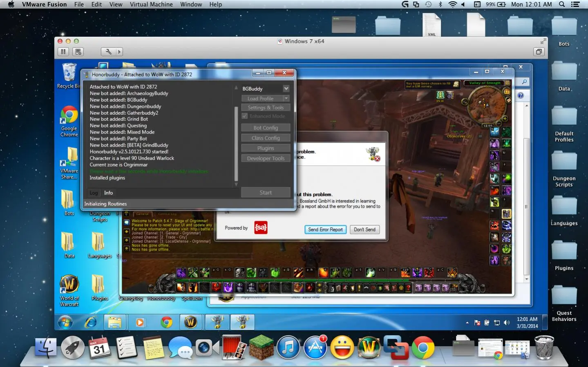Click the Class Config button
Screen dimensions: 588x367
(x=266, y=138)
